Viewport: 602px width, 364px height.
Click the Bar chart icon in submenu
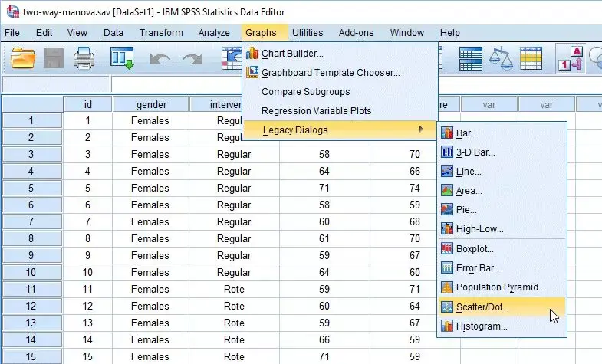(x=447, y=133)
